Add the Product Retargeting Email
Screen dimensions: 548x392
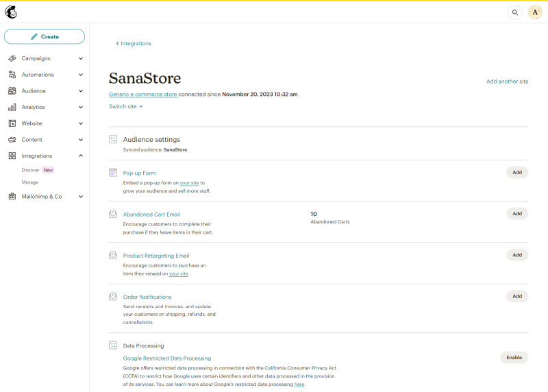click(517, 255)
